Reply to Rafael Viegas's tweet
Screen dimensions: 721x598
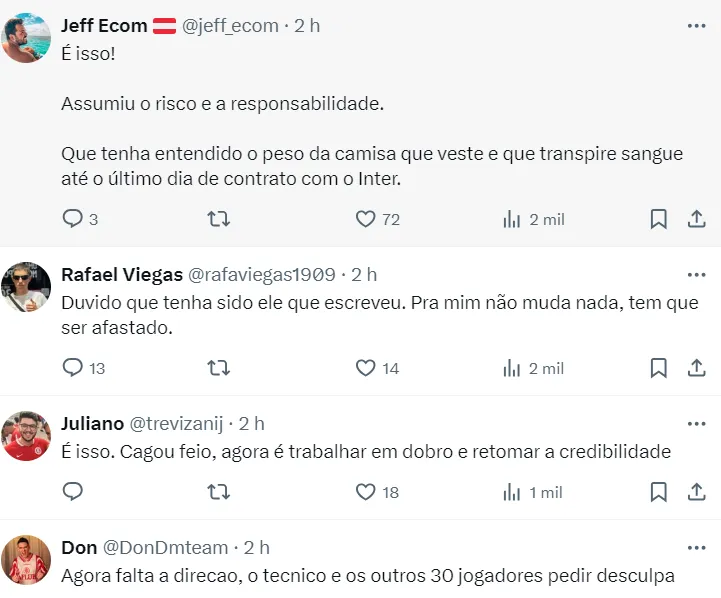pos(73,368)
